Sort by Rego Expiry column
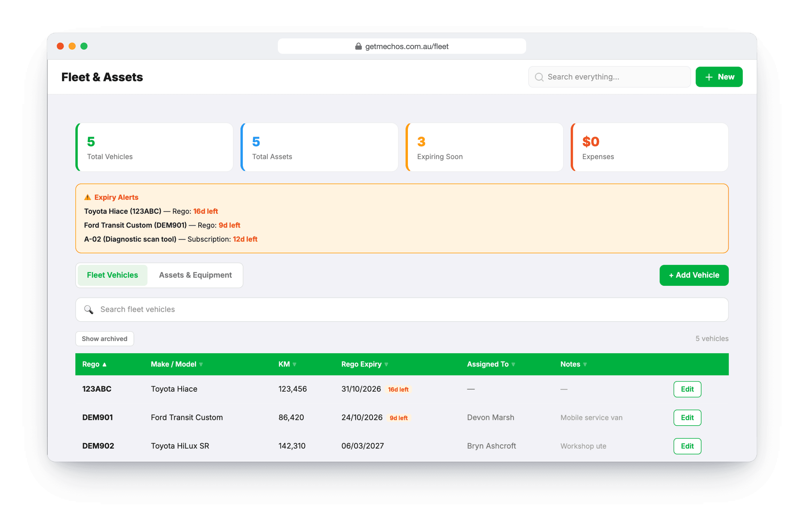 click(x=365, y=364)
